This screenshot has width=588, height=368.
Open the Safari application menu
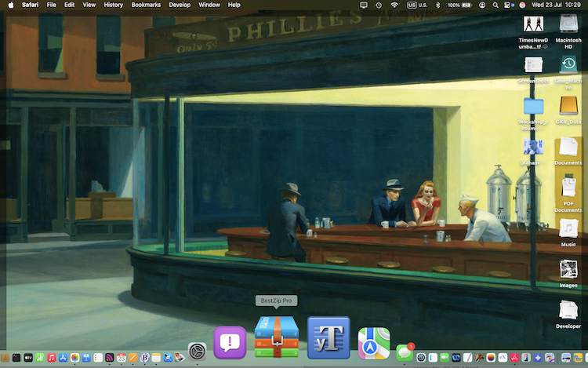click(30, 5)
